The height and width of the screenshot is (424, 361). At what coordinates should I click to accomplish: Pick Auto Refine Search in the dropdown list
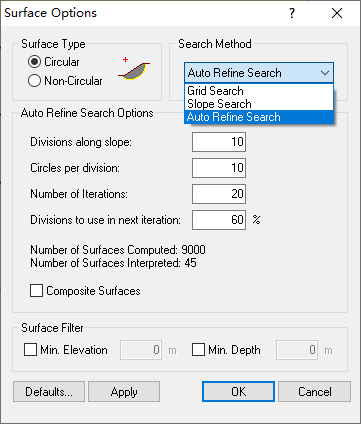click(x=259, y=117)
